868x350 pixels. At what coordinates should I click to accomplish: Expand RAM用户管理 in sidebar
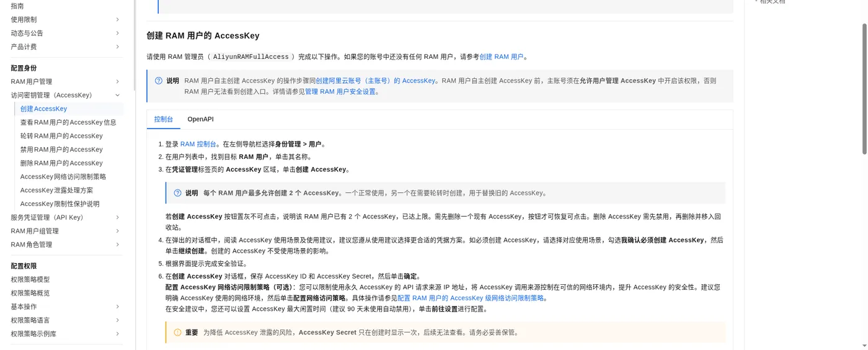(x=117, y=82)
